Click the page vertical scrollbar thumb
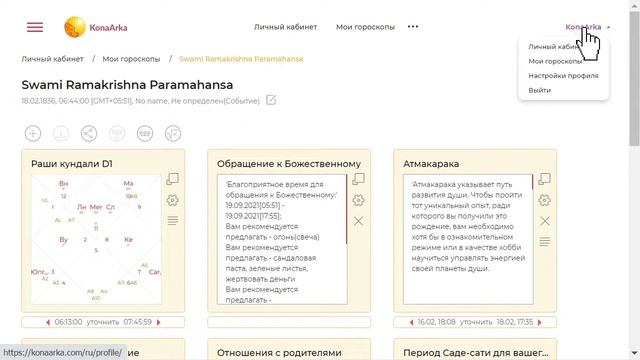 pos(634,78)
